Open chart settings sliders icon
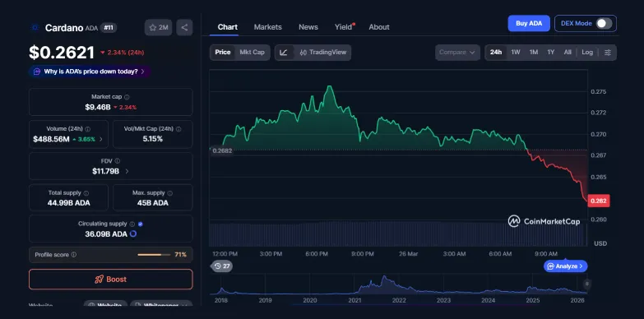Image resolution: width=644 pixels, height=319 pixels. (x=608, y=53)
